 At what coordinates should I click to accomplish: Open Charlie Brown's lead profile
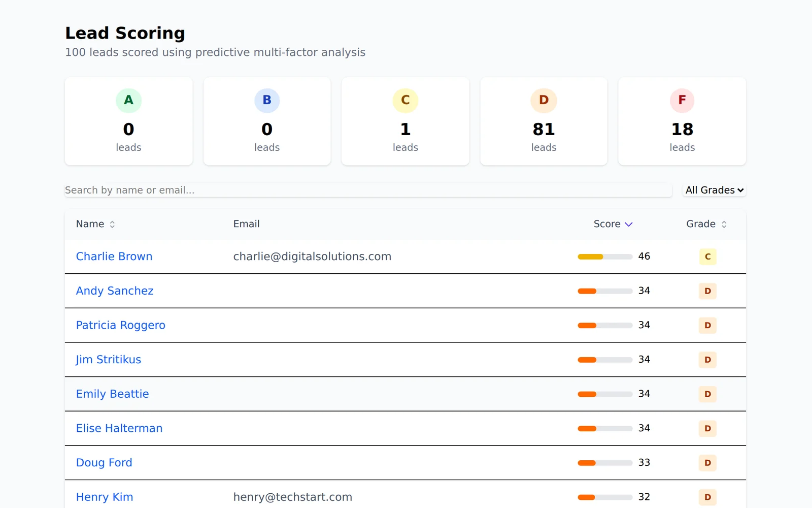(x=114, y=257)
